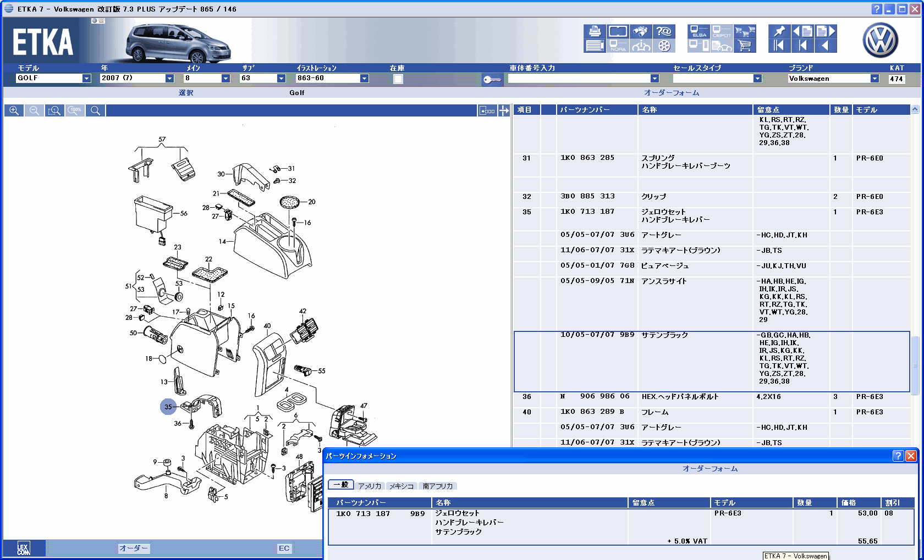Expand the メイン group 8 dropdown
The width and height of the screenshot is (924, 560).
tap(226, 79)
